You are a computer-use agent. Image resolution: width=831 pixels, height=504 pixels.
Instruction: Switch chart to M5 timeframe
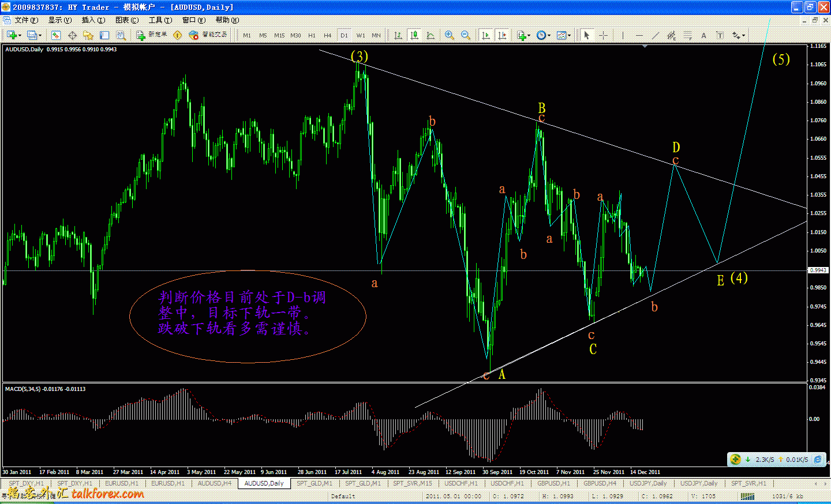click(263, 35)
